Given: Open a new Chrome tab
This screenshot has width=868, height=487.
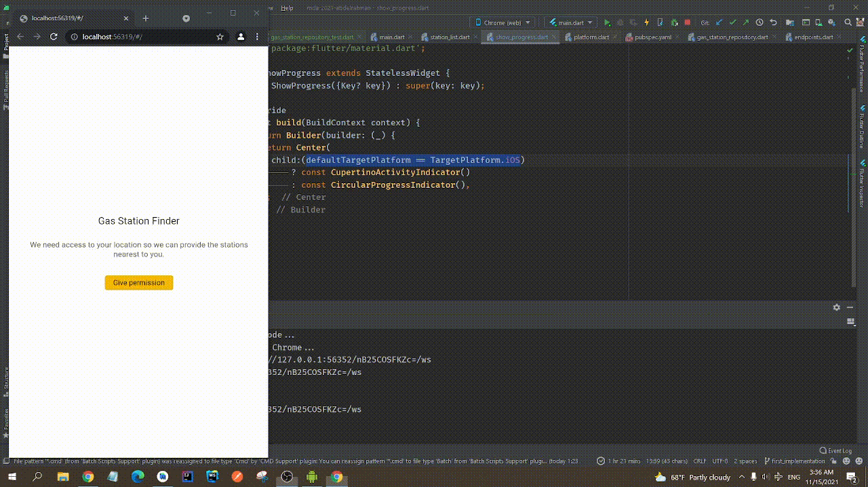Looking at the screenshot, I should point(145,18).
